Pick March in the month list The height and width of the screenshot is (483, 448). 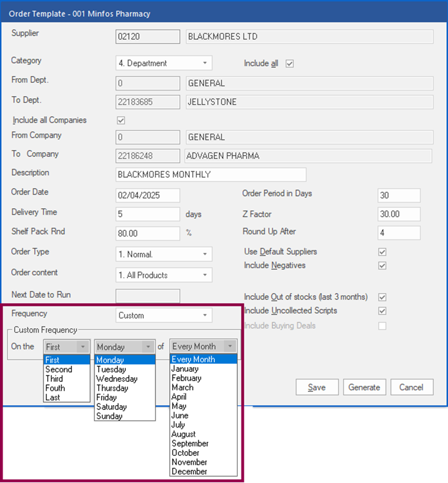pos(204,387)
